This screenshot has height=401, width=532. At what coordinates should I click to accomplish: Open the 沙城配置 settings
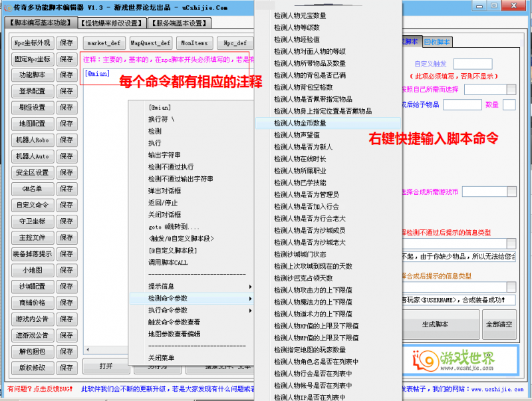[x=32, y=287]
